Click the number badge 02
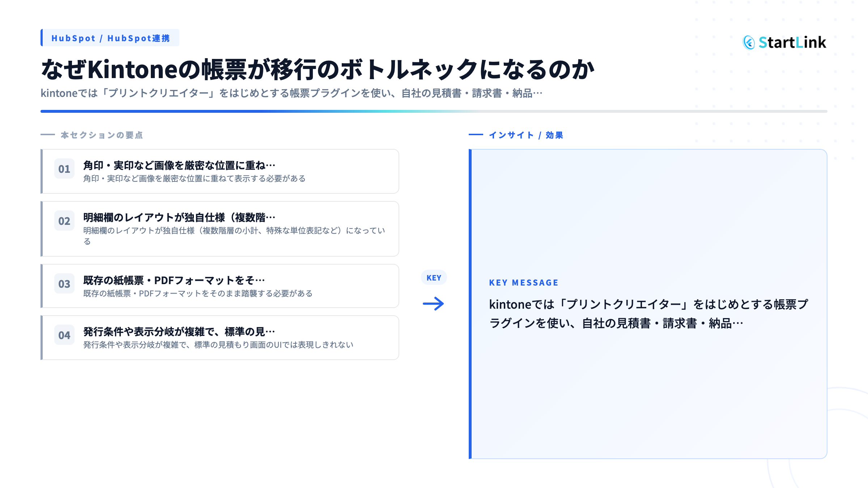868x488 pixels. (x=64, y=221)
